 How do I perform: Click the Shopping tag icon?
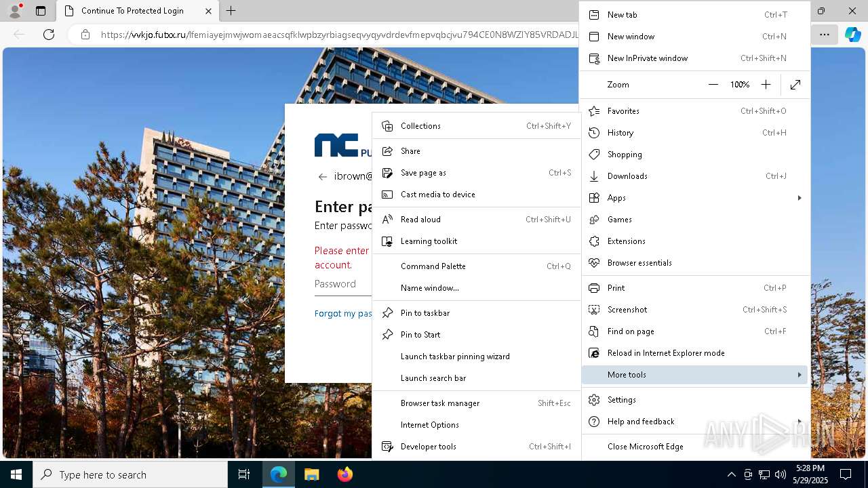[x=594, y=155]
